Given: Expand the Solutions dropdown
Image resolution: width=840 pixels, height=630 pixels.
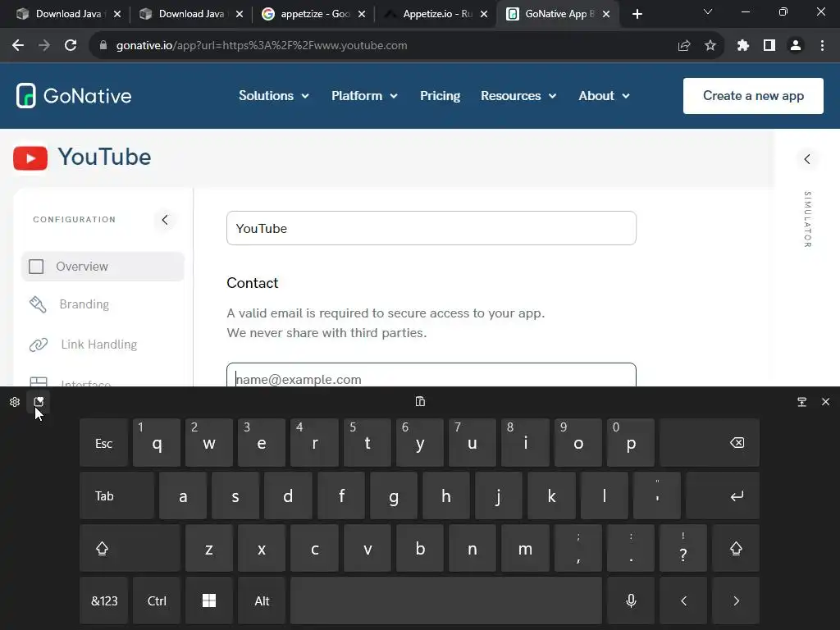Looking at the screenshot, I should coord(274,96).
